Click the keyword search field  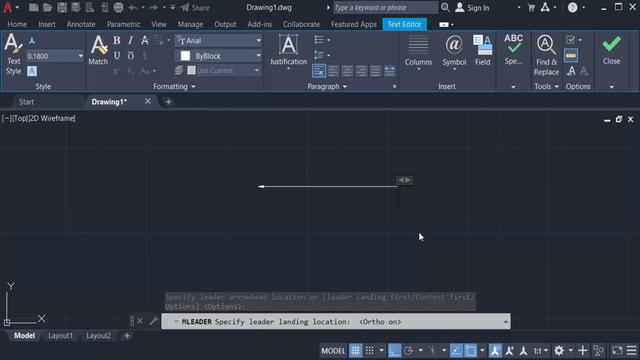385,7
